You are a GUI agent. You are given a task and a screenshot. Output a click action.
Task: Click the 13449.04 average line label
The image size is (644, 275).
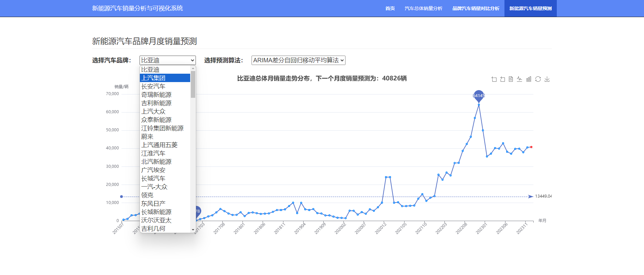[543, 196]
